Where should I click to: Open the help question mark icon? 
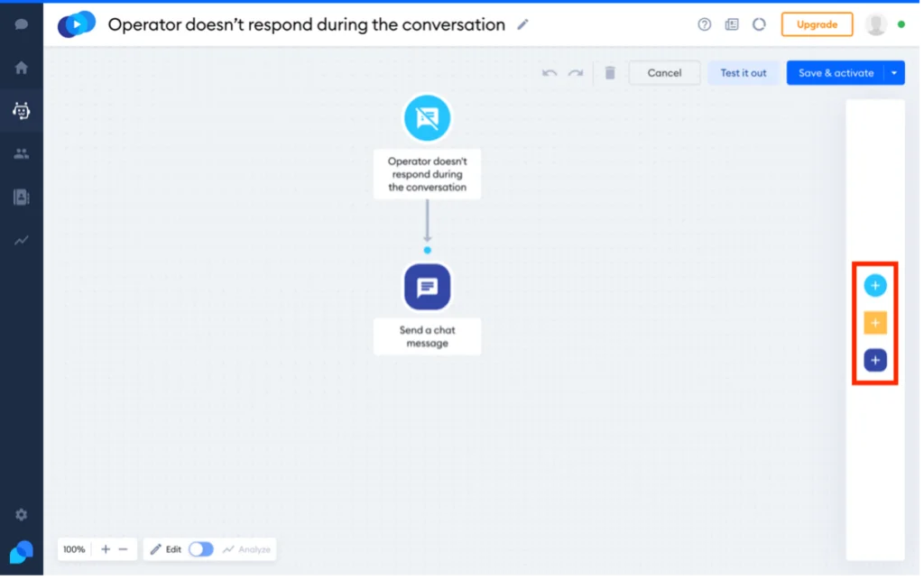pos(705,24)
